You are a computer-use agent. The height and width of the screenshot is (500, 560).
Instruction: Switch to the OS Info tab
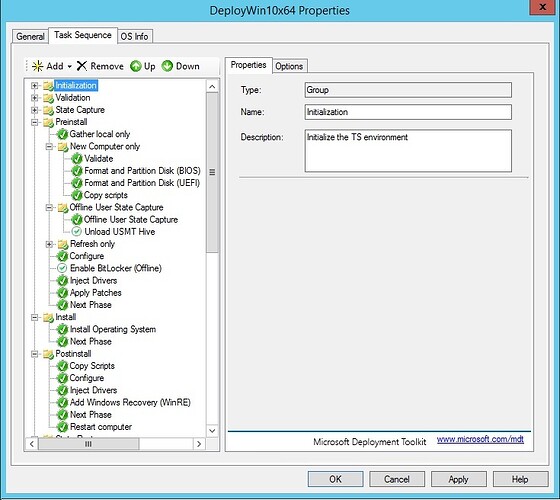(x=134, y=36)
